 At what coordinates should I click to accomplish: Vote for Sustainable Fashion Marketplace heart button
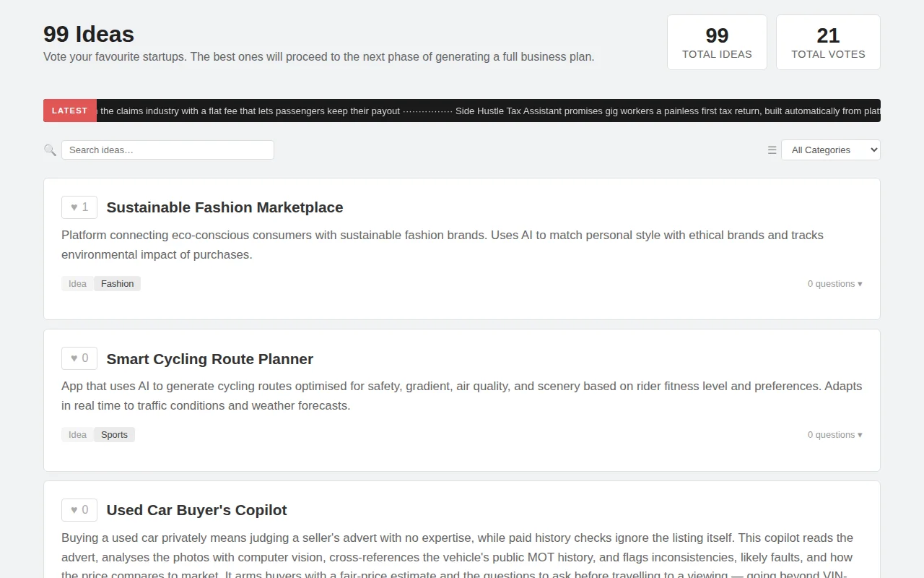click(79, 207)
